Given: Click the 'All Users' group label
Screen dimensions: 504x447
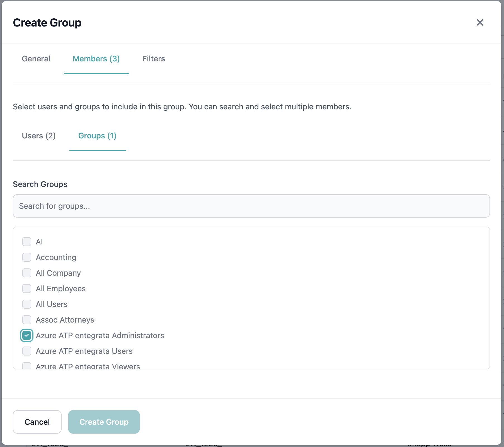Looking at the screenshot, I should (52, 304).
